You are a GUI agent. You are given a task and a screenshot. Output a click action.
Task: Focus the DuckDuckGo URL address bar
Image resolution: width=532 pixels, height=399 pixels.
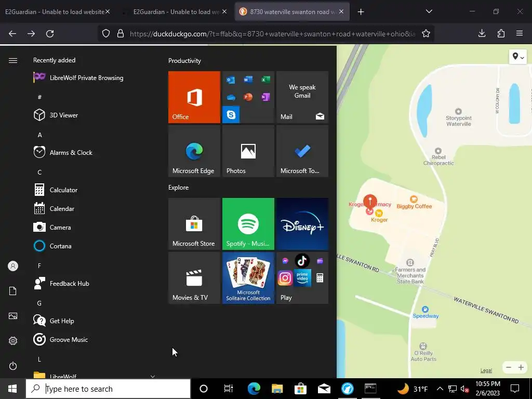click(x=272, y=34)
